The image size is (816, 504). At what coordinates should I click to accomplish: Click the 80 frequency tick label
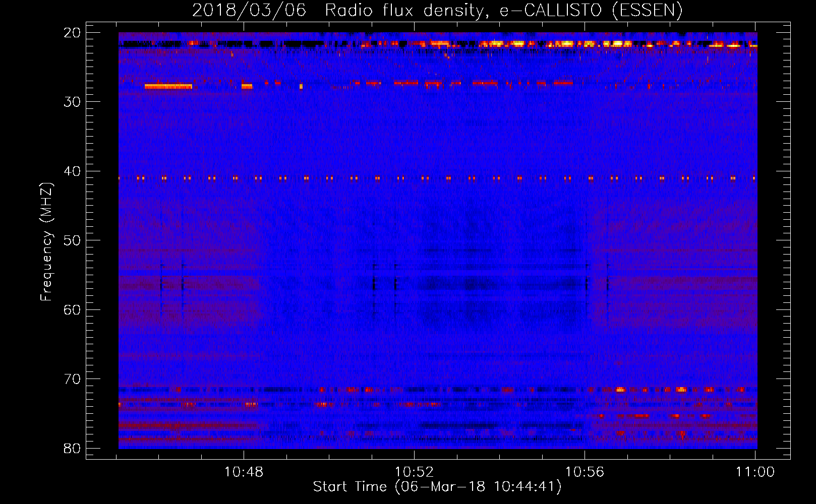coord(73,449)
